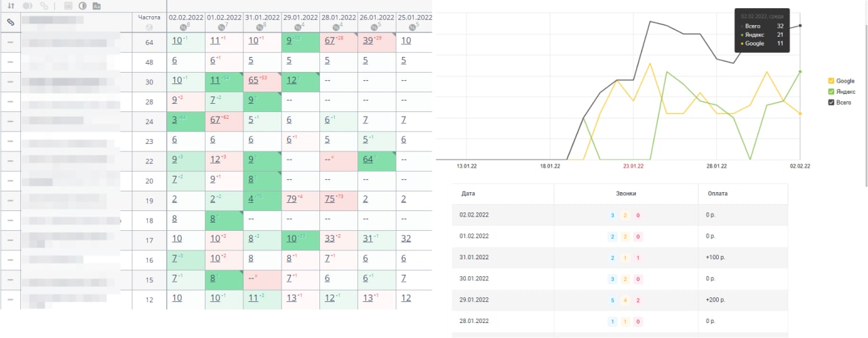868x338 pixels.
Task: Click the chain link icon in table header
Action: click(10, 22)
